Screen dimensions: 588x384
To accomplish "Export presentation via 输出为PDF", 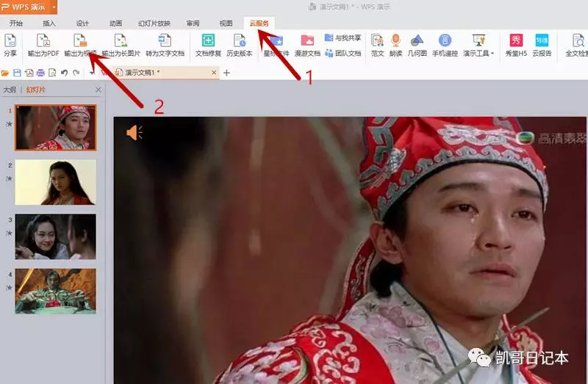I will click(43, 45).
